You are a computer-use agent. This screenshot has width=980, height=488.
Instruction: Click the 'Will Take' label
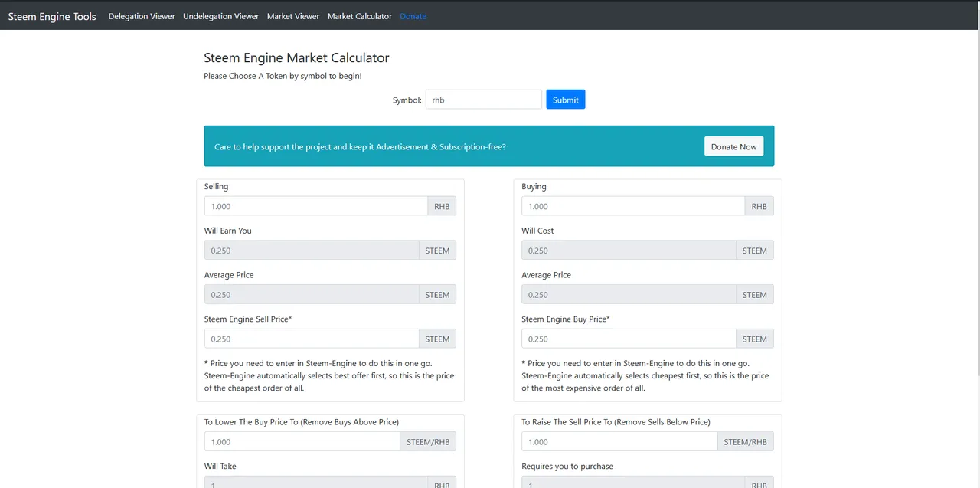(x=220, y=466)
